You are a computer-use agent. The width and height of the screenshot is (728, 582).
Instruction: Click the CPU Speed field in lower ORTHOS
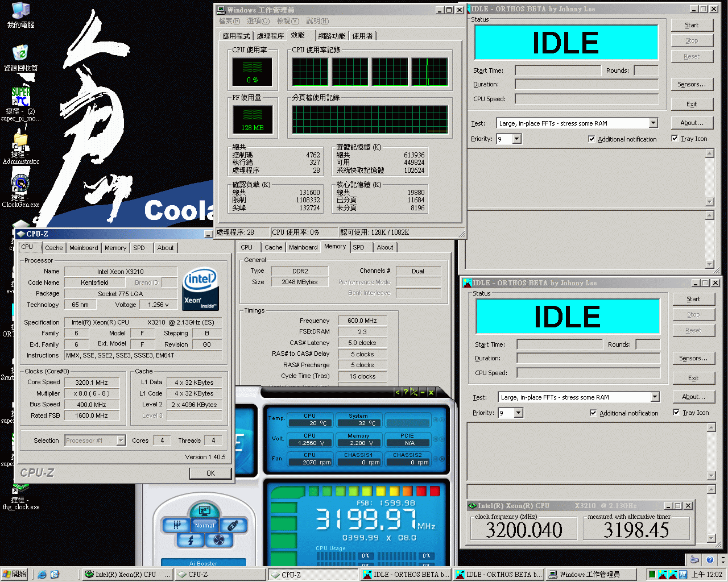tap(588, 373)
